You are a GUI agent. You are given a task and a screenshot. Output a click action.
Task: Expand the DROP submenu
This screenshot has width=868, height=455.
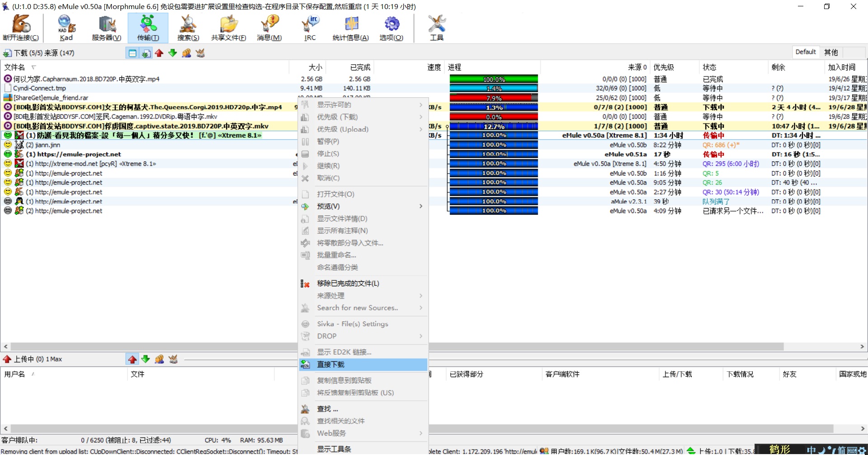tap(363, 337)
